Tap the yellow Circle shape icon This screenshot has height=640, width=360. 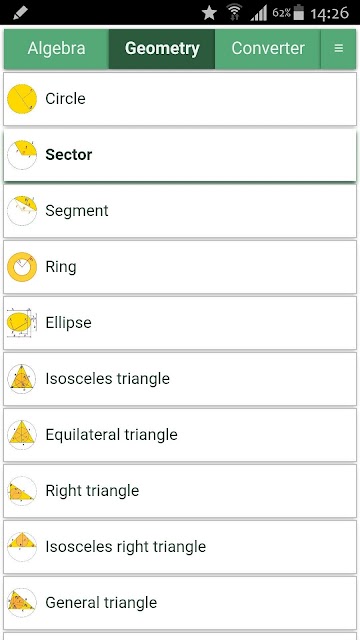pyautogui.click(x=22, y=99)
